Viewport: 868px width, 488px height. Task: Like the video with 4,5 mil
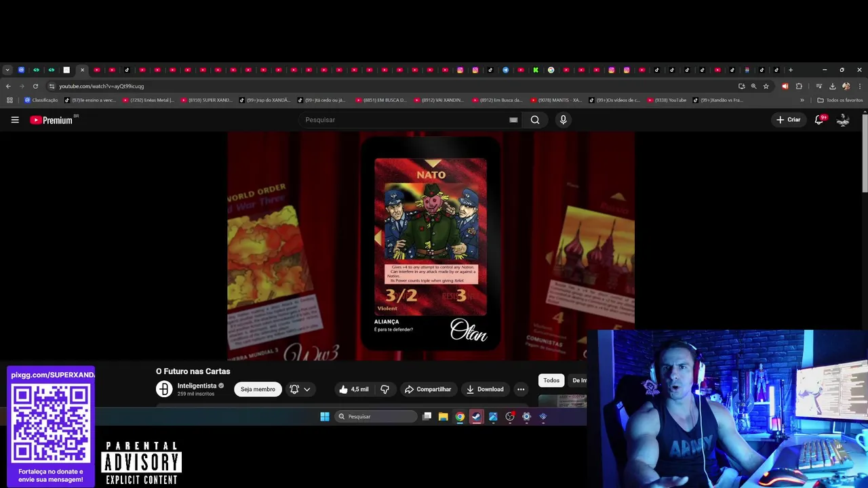click(354, 389)
